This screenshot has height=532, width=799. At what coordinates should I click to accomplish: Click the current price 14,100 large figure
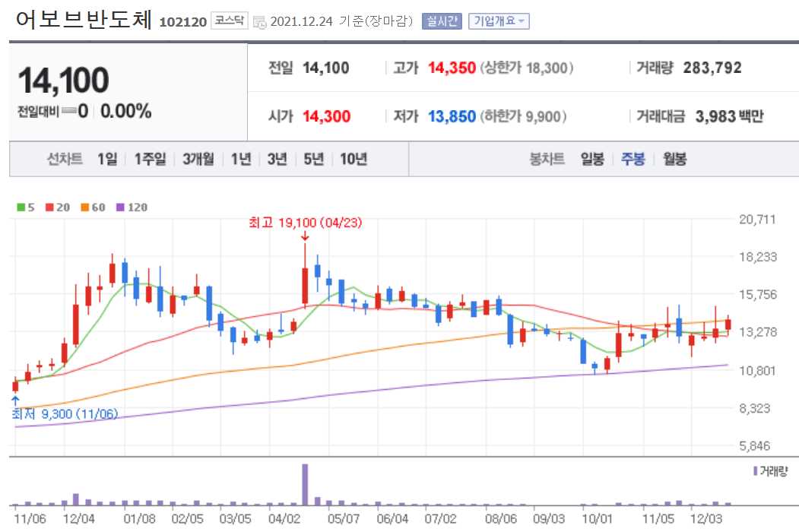coord(64,80)
